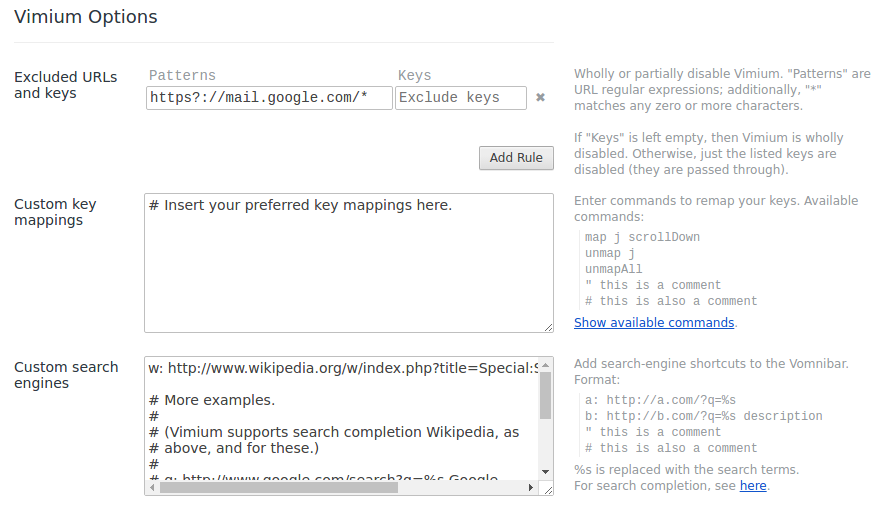
Task: Click '# Insert your preferred key mappings here.'
Action: pyautogui.click(x=300, y=206)
